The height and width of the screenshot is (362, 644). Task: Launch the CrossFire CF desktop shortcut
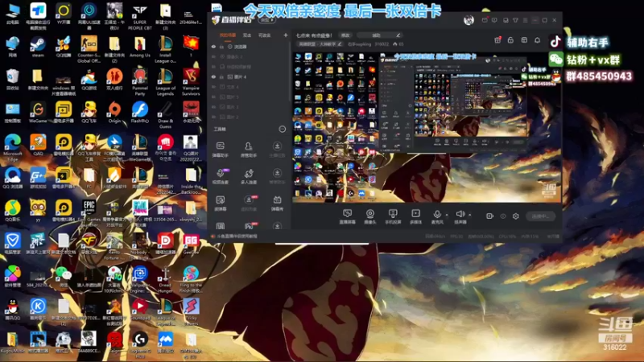pyautogui.click(x=89, y=245)
